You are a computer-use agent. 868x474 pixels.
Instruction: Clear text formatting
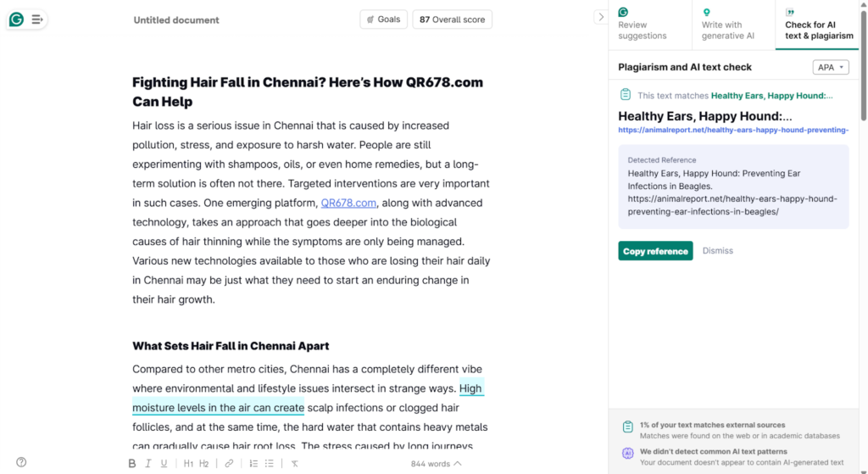pyautogui.click(x=294, y=464)
